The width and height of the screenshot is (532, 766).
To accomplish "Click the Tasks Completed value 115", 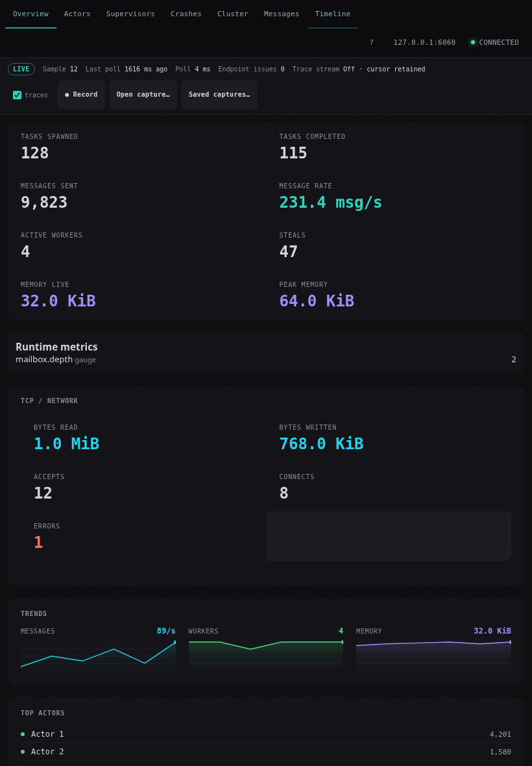I will 293,153.
